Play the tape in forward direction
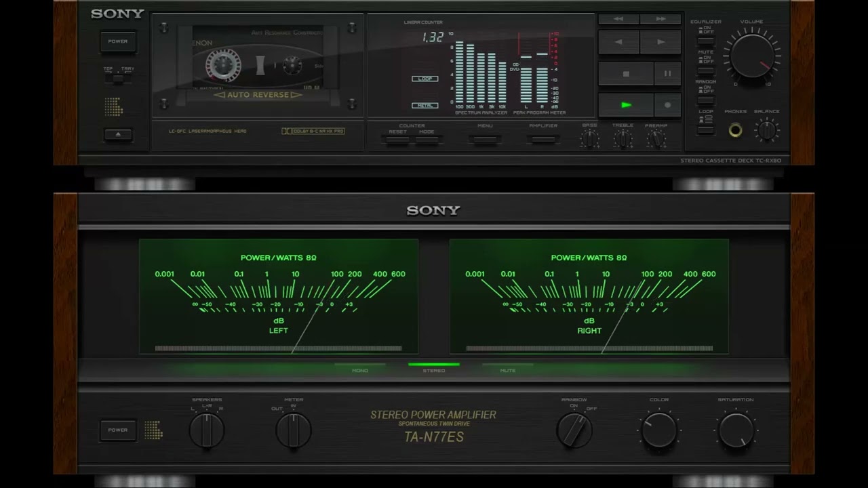The image size is (868, 488). click(x=660, y=42)
